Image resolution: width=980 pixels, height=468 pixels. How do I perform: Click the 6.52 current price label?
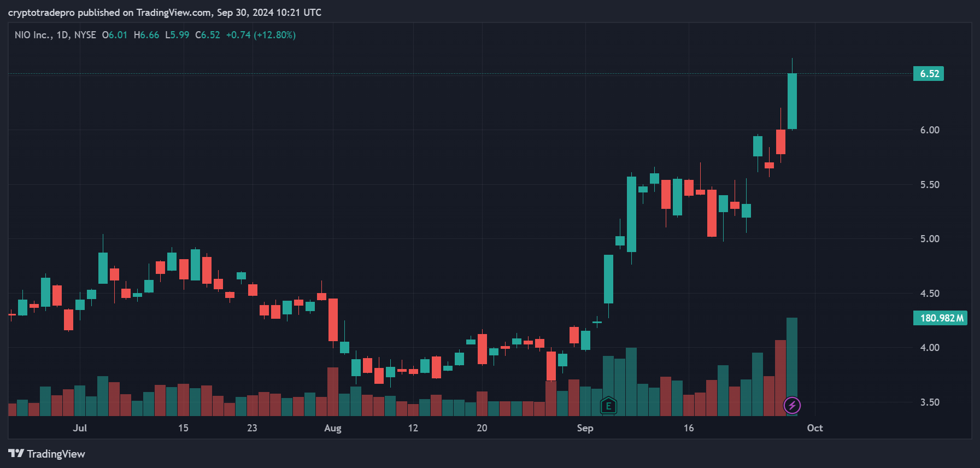pyautogui.click(x=929, y=74)
